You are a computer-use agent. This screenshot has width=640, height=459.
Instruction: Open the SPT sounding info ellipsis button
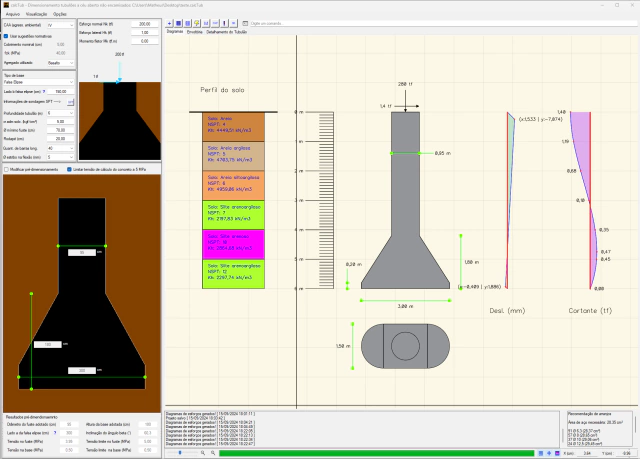click(x=70, y=101)
